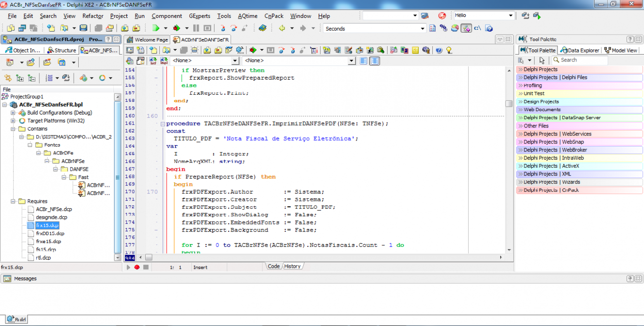Open the 'Web Documents' palette category

[579, 109]
